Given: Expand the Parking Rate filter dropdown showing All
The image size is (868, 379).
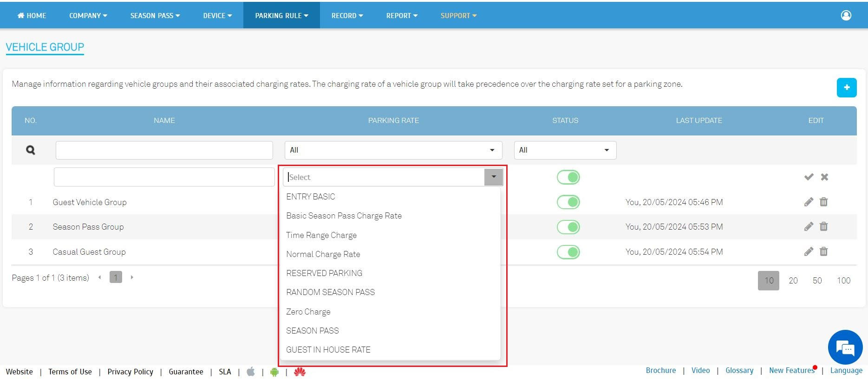Looking at the screenshot, I should 393,150.
